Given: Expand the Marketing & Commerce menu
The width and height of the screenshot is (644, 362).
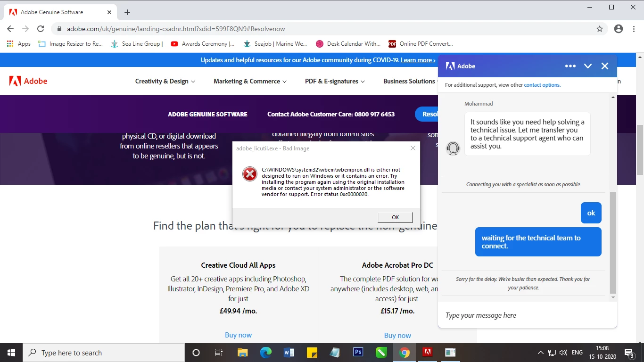Looking at the screenshot, I should click(250, 81).
